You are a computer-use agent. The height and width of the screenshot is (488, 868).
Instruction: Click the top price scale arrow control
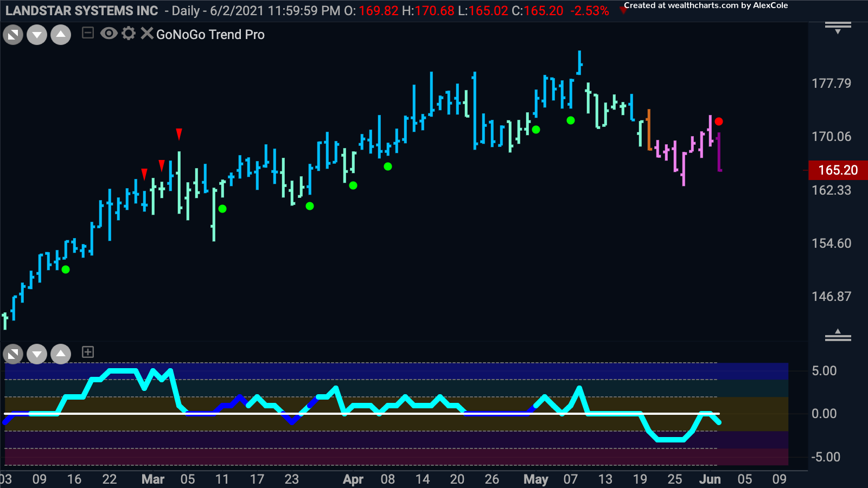point(838,28)
